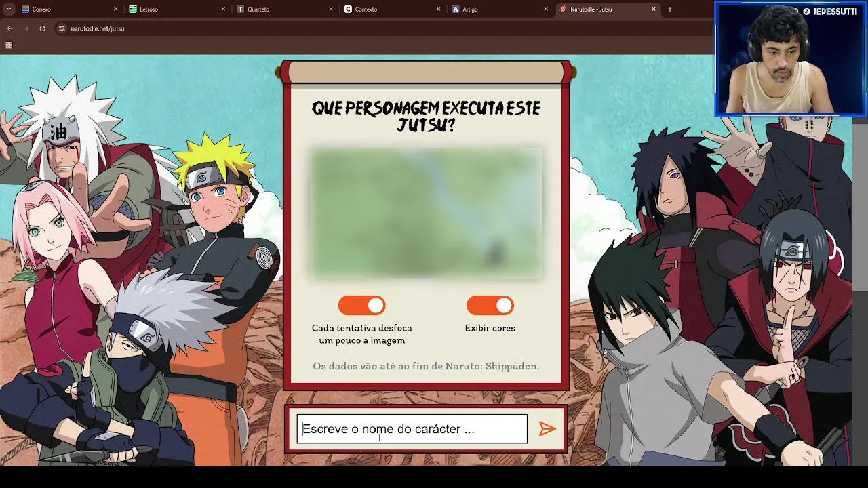Close the Quarteto tab

coord(331,9)
